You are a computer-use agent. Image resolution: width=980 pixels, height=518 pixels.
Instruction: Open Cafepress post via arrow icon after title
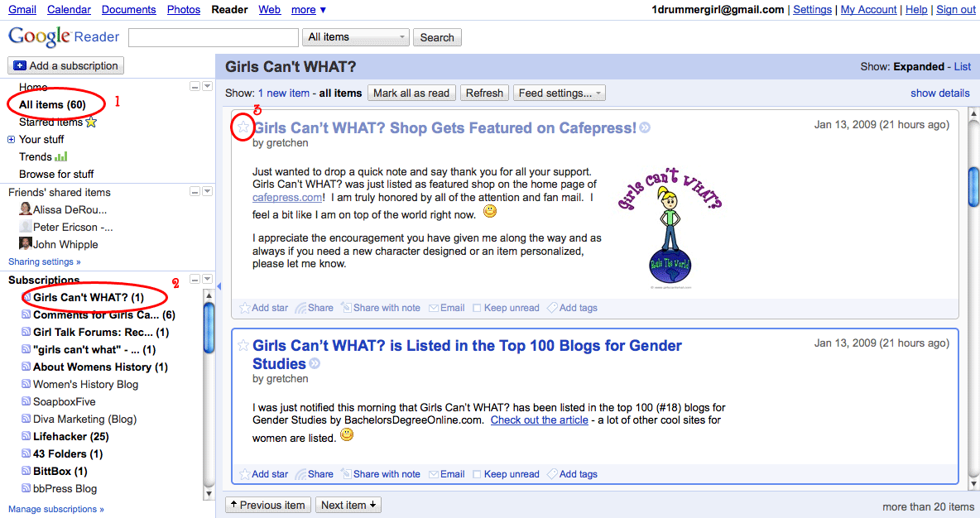(x=645, y=127)
